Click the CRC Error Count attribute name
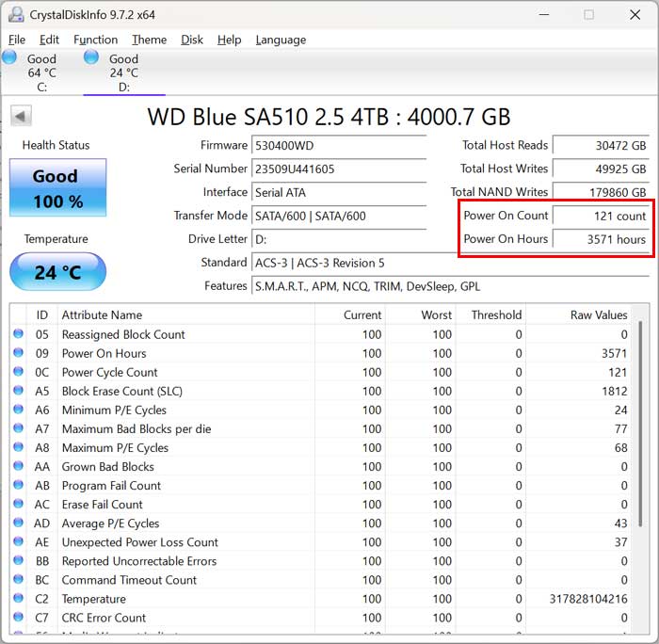Image resolution: width=659 pixels, height=644 pixels. point(104,618)
